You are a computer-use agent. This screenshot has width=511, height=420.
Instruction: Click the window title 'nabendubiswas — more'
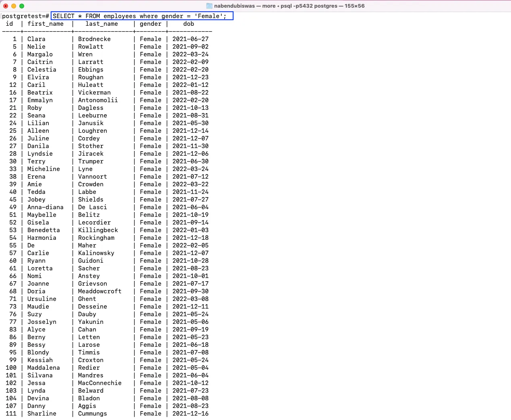[x=245, y=6]
